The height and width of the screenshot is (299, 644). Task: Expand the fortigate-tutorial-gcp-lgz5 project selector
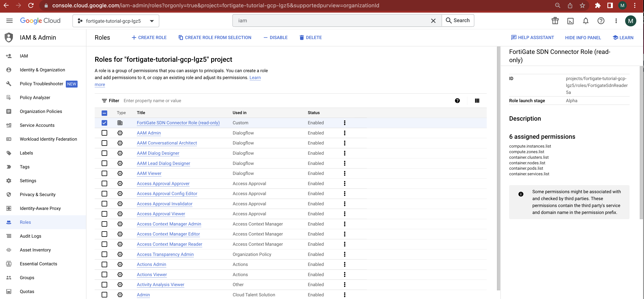click(115, 21)
